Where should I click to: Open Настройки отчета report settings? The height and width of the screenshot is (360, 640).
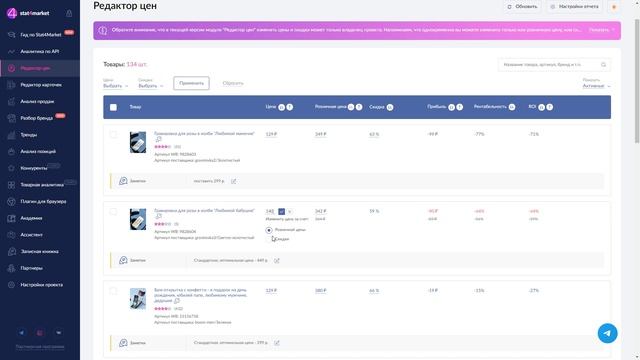[574, 7]
